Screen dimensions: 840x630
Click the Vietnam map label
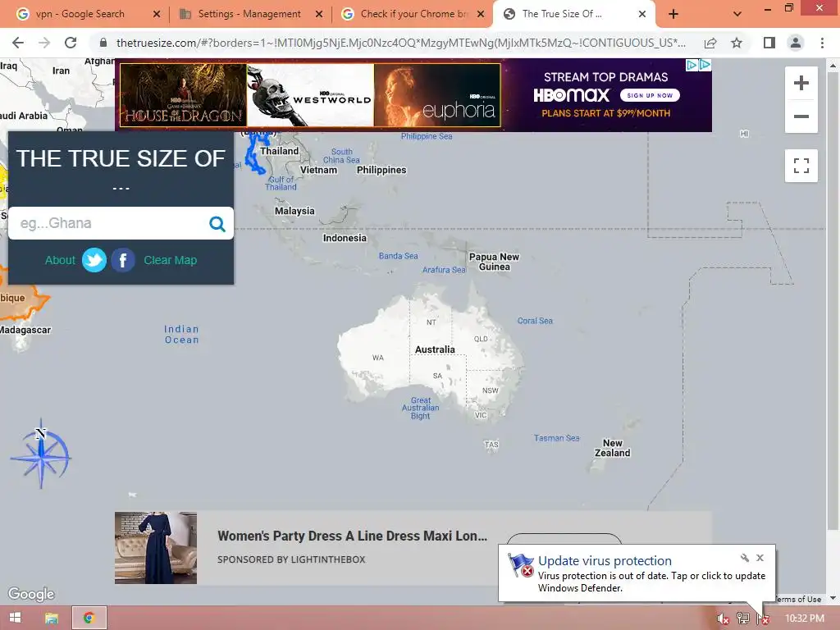click(x=319, y=170)
